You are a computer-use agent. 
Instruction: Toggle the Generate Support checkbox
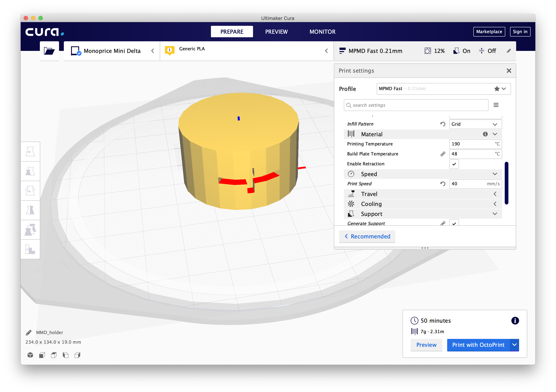pos(454,223)
